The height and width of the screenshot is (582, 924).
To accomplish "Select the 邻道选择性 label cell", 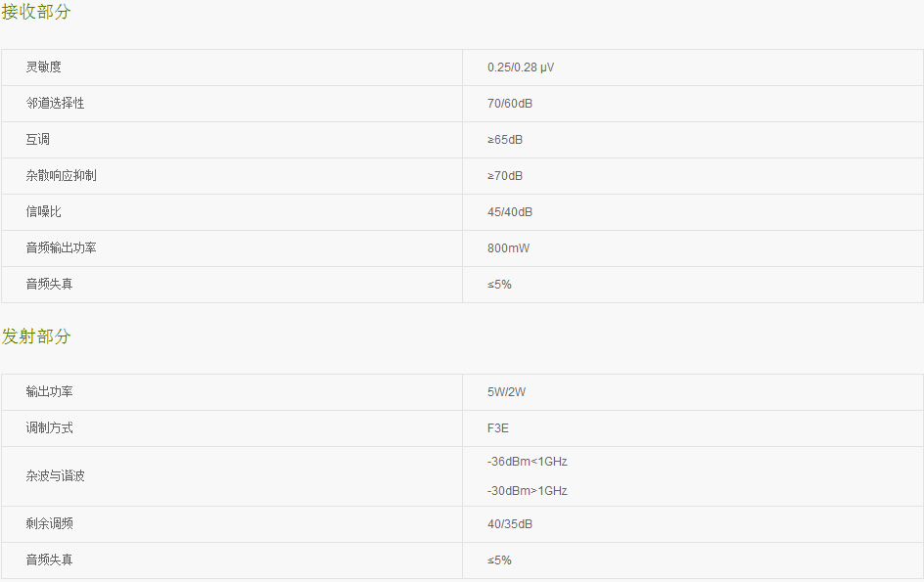I will [x=232, y=104].
